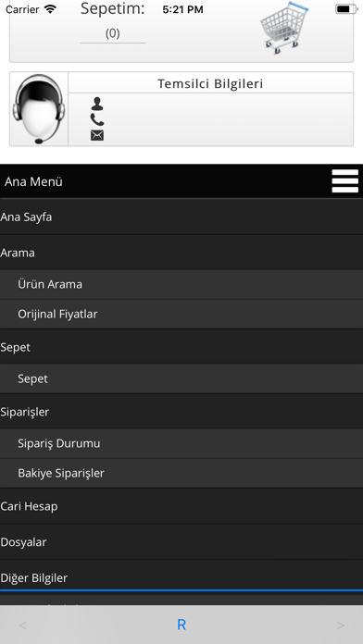The width and height of the screenshot is (363, 644).
Task: Open the Ana Sayfa menu item
Action: click(181, 217)
